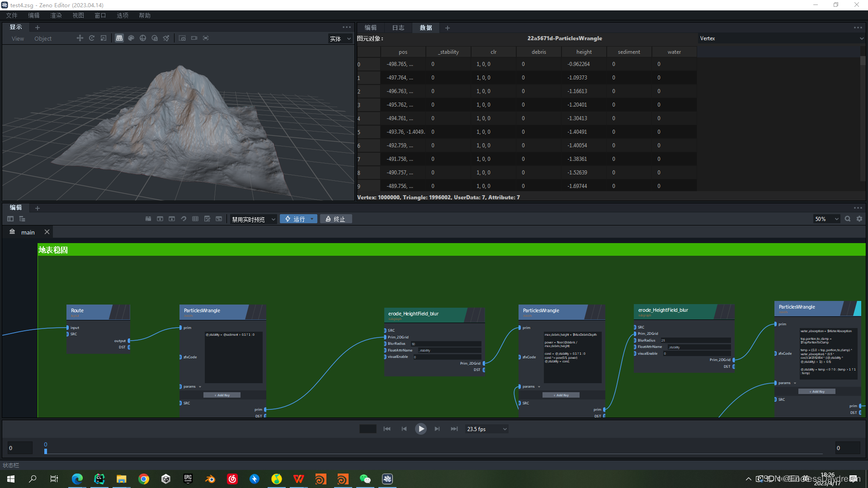Toggle the node list sidebar icon
The image size is (868, 488).
pos(10,219)
